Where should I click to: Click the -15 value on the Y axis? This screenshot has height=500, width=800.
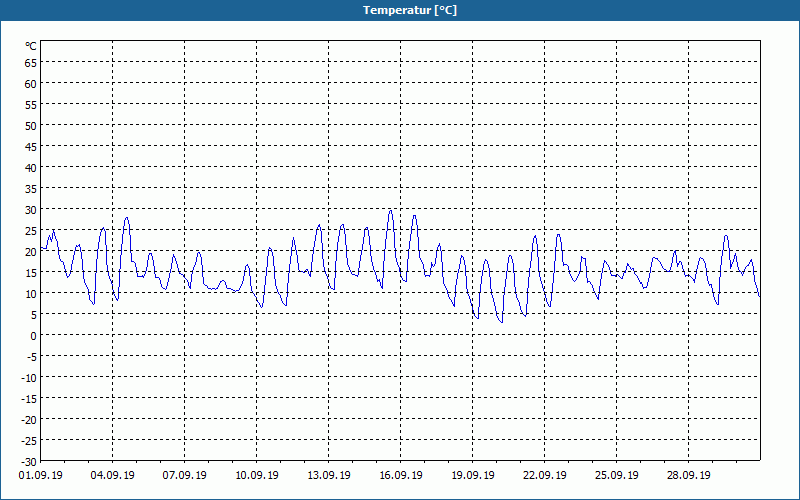tap(29, 398)
